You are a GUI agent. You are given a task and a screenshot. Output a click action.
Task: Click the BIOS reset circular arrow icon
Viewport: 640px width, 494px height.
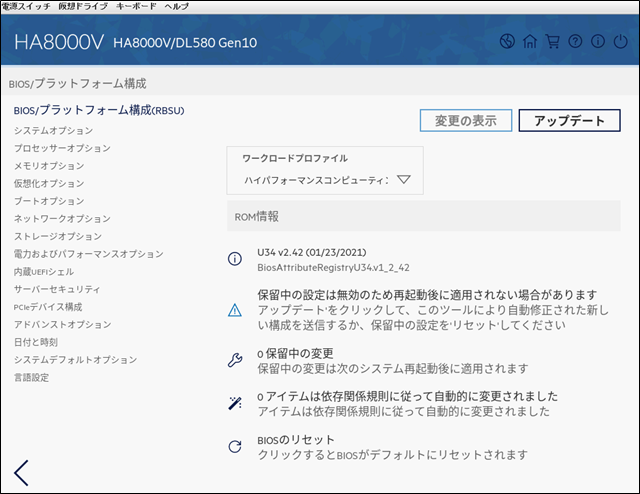[x=236, y=447]
